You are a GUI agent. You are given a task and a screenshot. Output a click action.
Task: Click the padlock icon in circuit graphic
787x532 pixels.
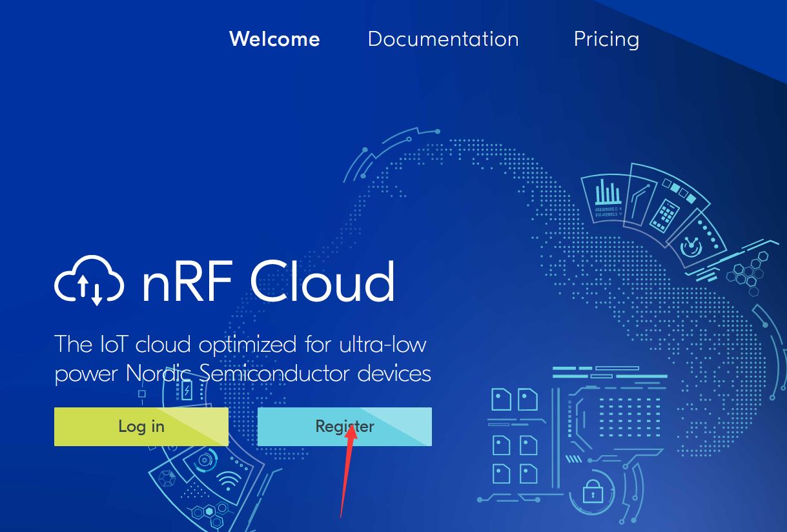(592, 493)
